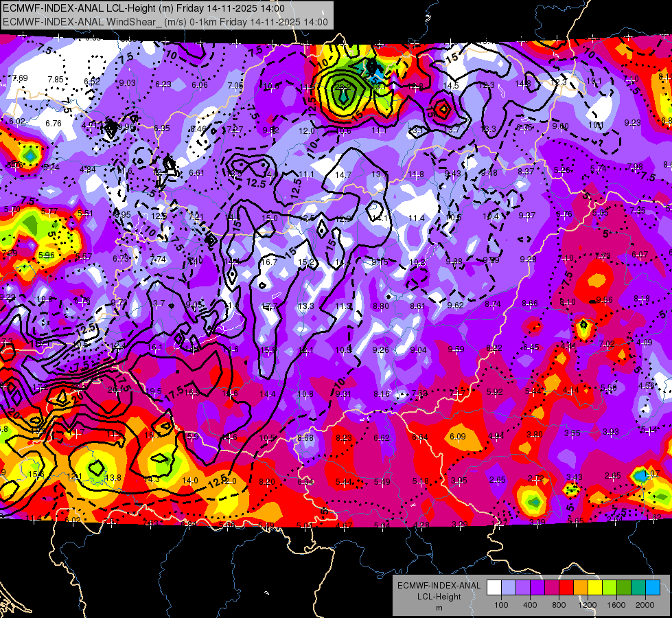Pick the orange legend swatch
The width and height of the screenshot is (672, 618).
[581, 587]
